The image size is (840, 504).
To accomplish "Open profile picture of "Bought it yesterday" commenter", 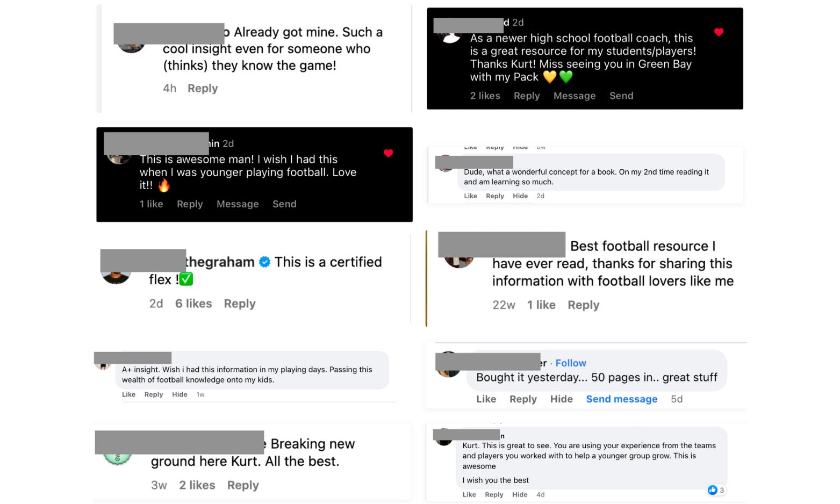I will tap(448, 365).
